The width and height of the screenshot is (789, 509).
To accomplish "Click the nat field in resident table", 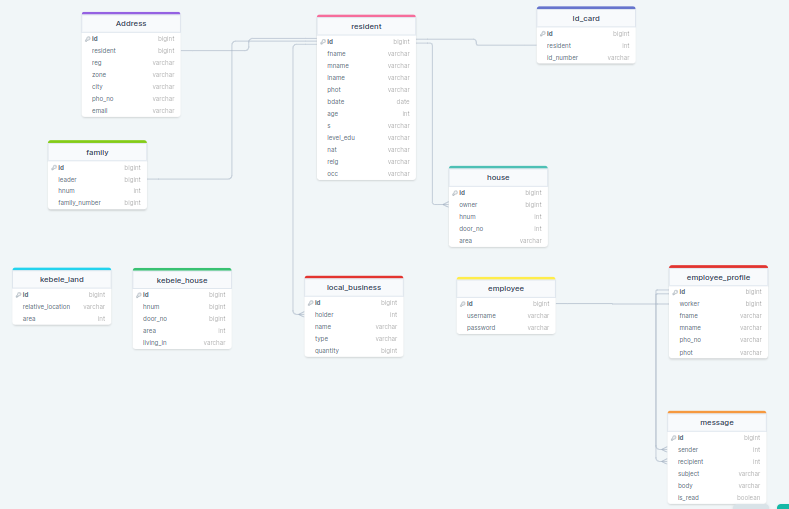I will click(366, 150).
